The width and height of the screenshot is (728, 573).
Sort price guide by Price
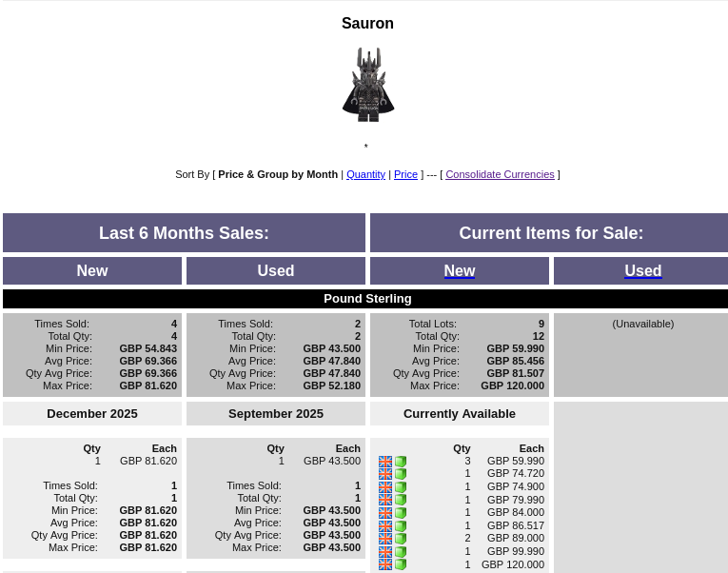[x=405, y=174]
